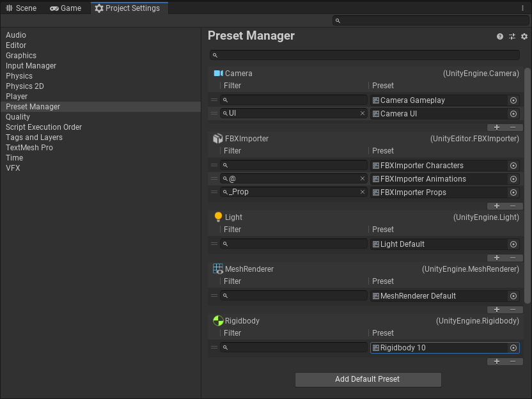Screen dimensions: 532x399
Task: Clear the @ filter text
Action: pos(363,178)
